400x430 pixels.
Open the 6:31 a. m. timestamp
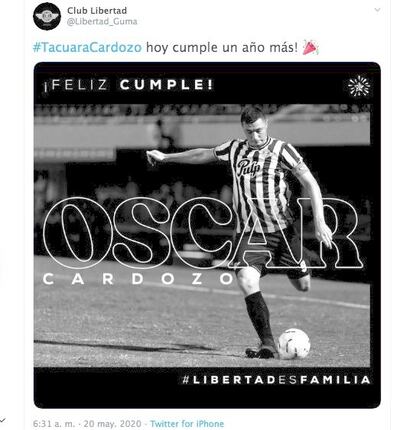tap(55, 424)
